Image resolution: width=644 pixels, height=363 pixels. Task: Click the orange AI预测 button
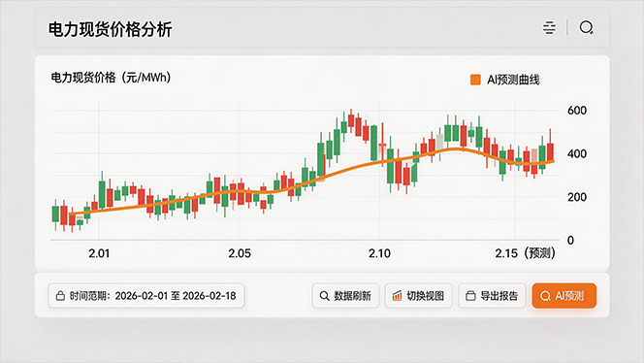pyautogui.click(x=563, y=296)
